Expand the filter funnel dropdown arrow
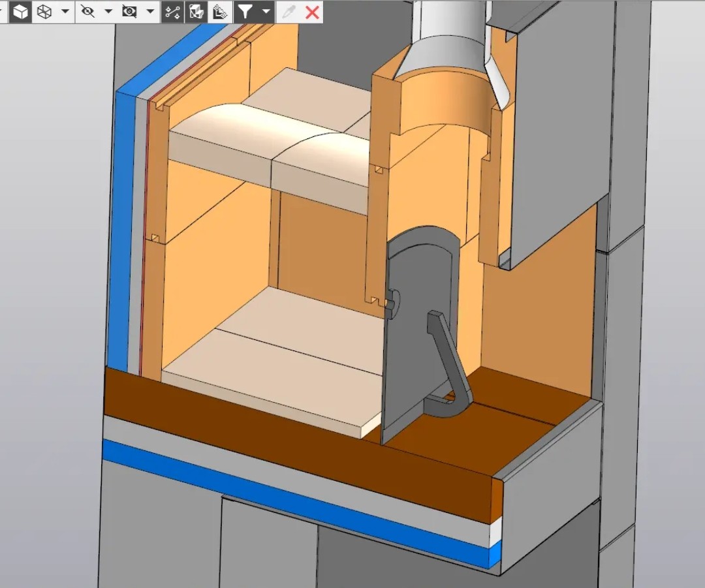The image size is (705, 588). click(x=266, y=12)
